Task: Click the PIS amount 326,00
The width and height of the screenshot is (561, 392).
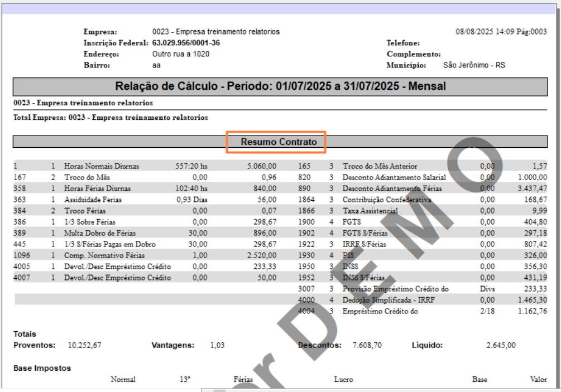Action: (x=535, y=255)
